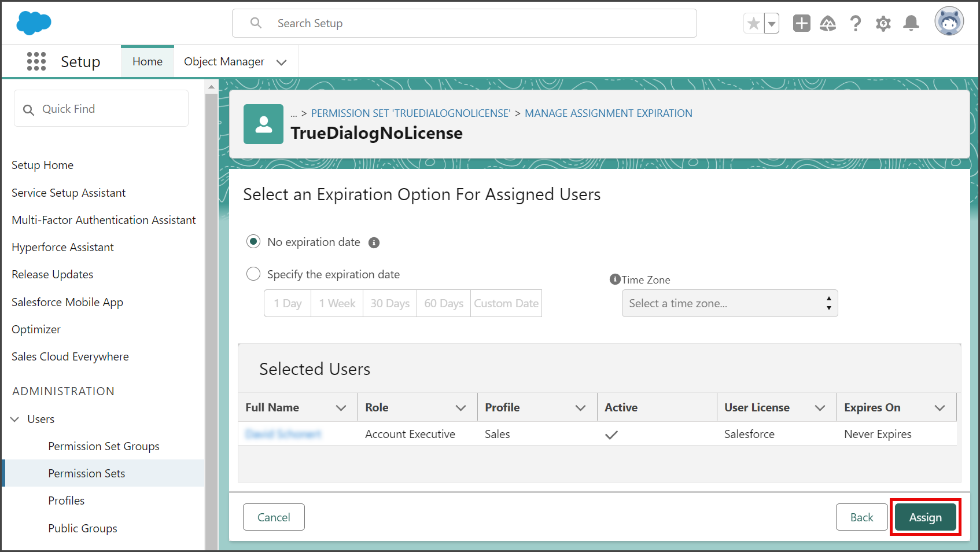Open the Trailhead guidance icon

click(828, 23)
